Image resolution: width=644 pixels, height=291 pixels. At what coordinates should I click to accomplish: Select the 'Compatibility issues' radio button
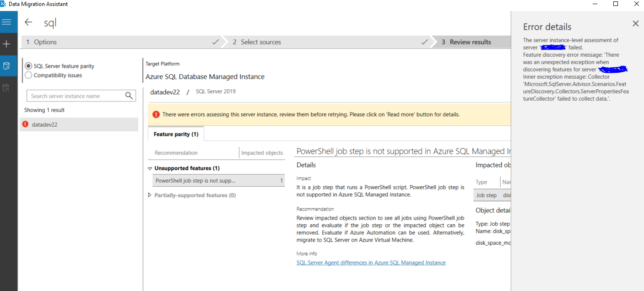tap(28, 75)
